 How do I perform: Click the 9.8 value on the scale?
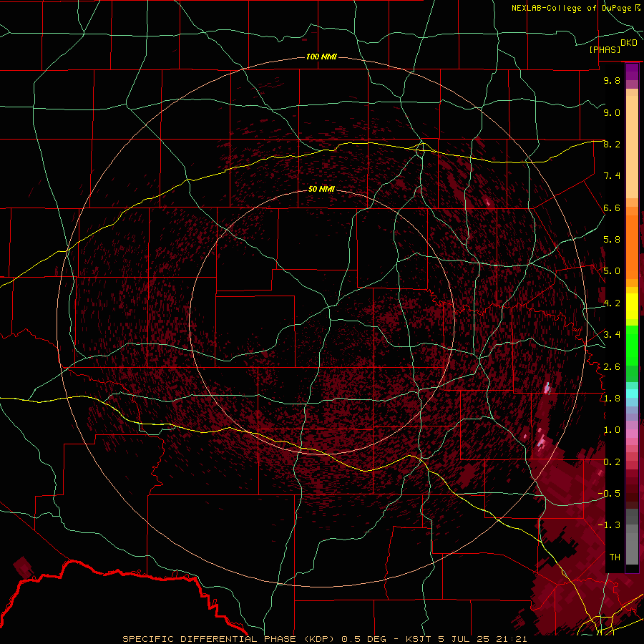click(612, 80)
